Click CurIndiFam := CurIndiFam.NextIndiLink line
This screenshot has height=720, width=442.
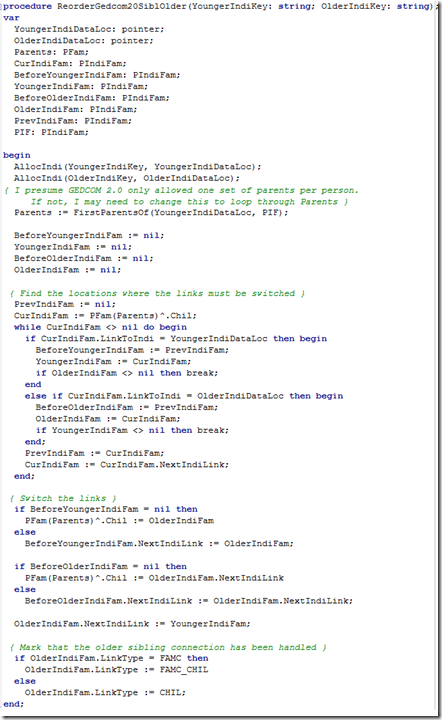127,465
